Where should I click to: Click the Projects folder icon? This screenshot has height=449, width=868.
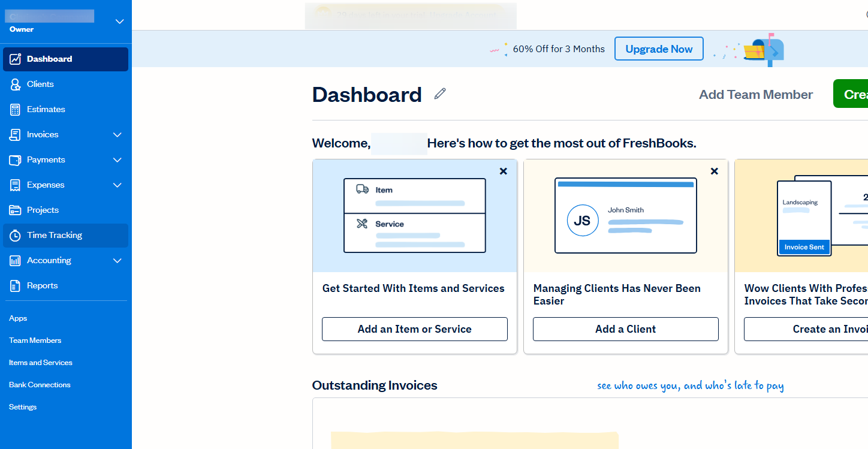[x=16, y=210]
